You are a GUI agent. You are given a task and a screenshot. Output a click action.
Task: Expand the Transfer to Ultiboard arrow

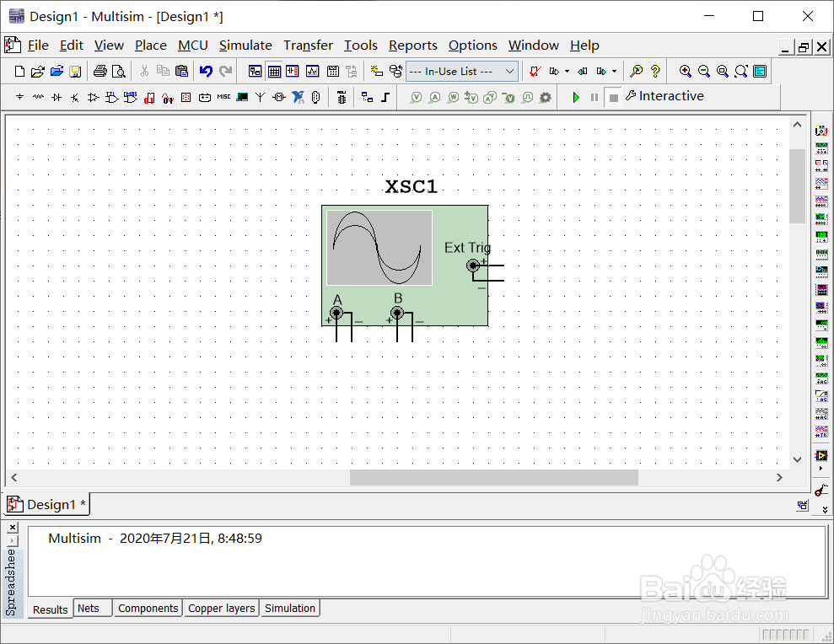pyautogui.click(x=567, y=72)
